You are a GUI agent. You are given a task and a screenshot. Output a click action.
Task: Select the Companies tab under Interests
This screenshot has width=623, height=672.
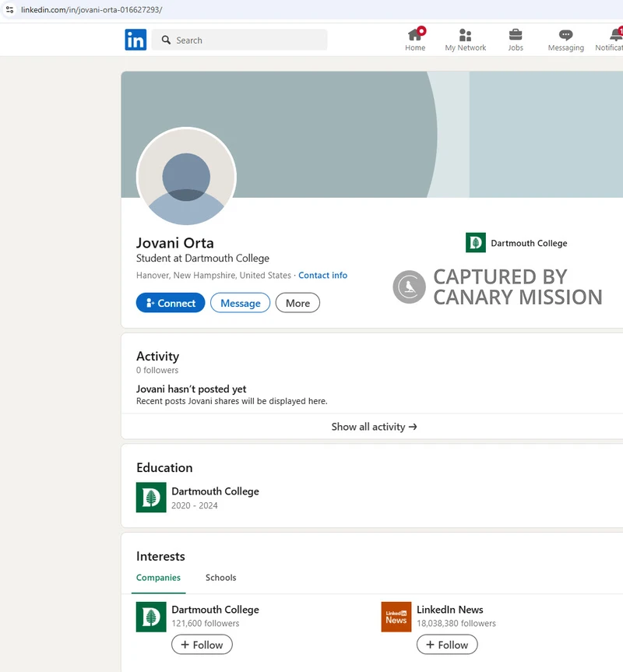(158, 578)
